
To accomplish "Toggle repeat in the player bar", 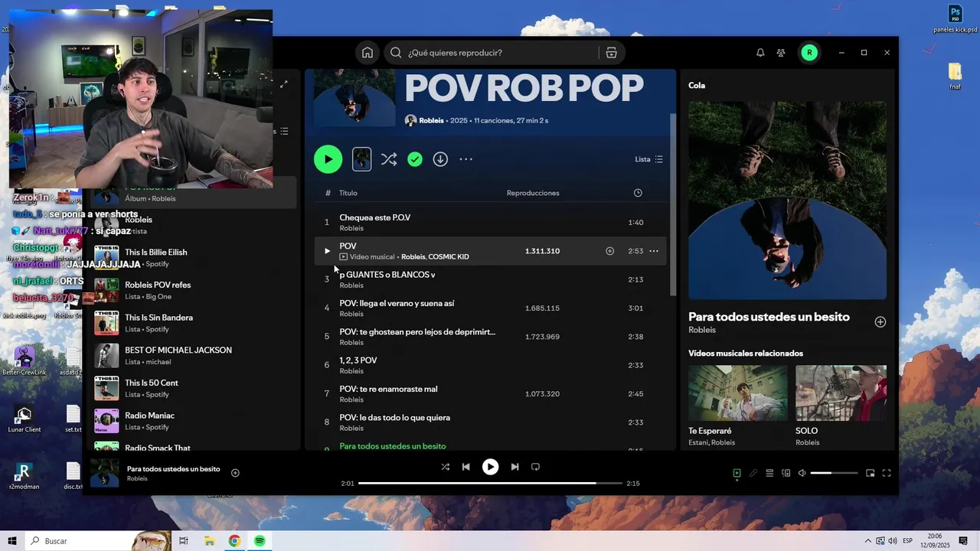I will [x=535, y=467].
